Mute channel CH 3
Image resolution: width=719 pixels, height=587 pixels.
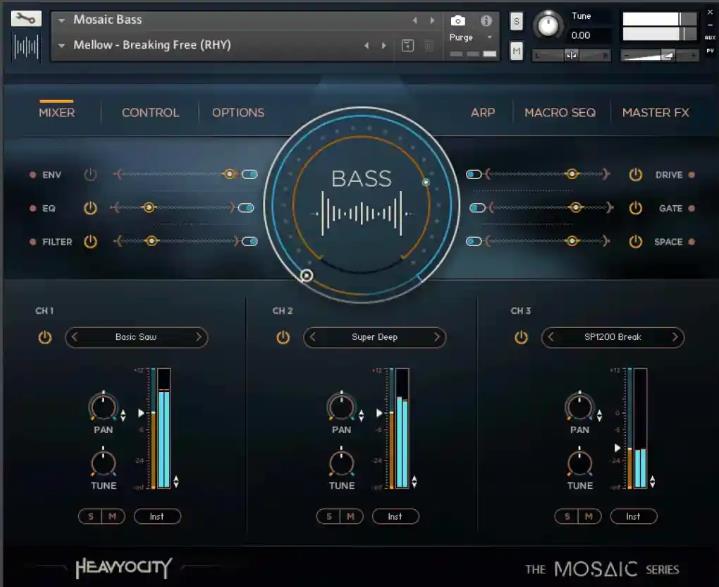tap(589, 516)
